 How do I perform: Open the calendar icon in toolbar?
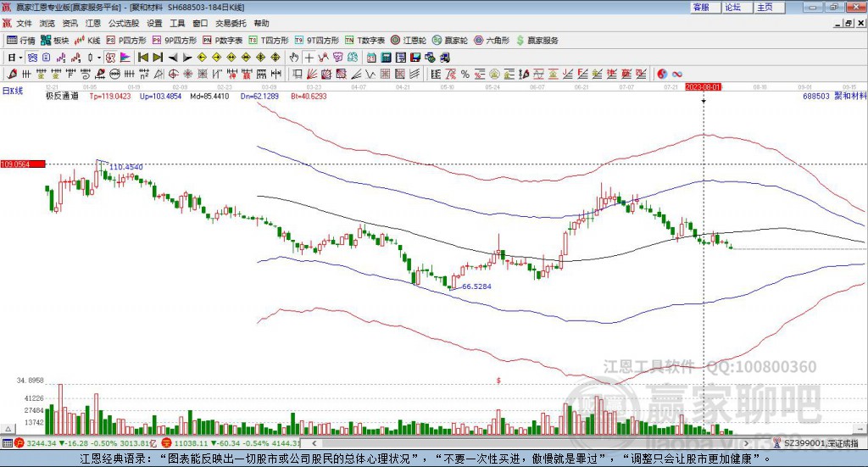coord(371,58)
